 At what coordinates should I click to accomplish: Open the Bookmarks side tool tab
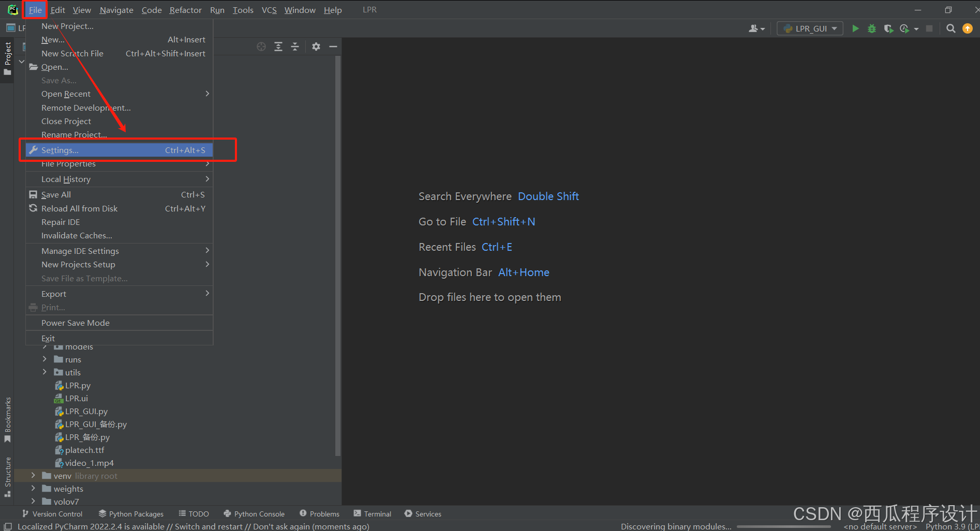point(7,419)
